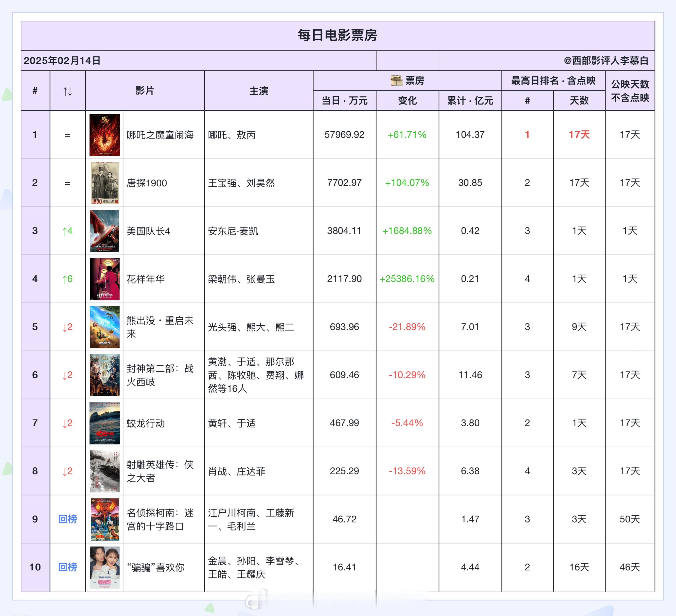The image size is (676, 616).
Task: Click the daily gross 46.72
Action: [344, 519]
